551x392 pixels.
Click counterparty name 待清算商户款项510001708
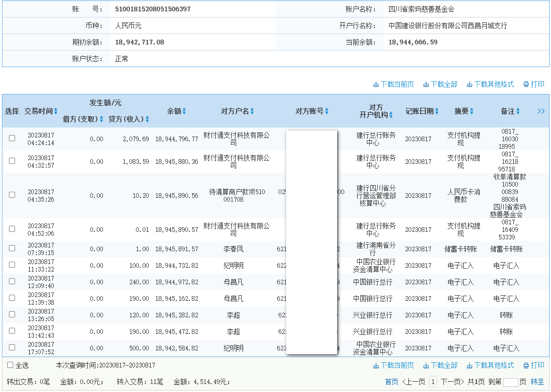tap(237, 196)
